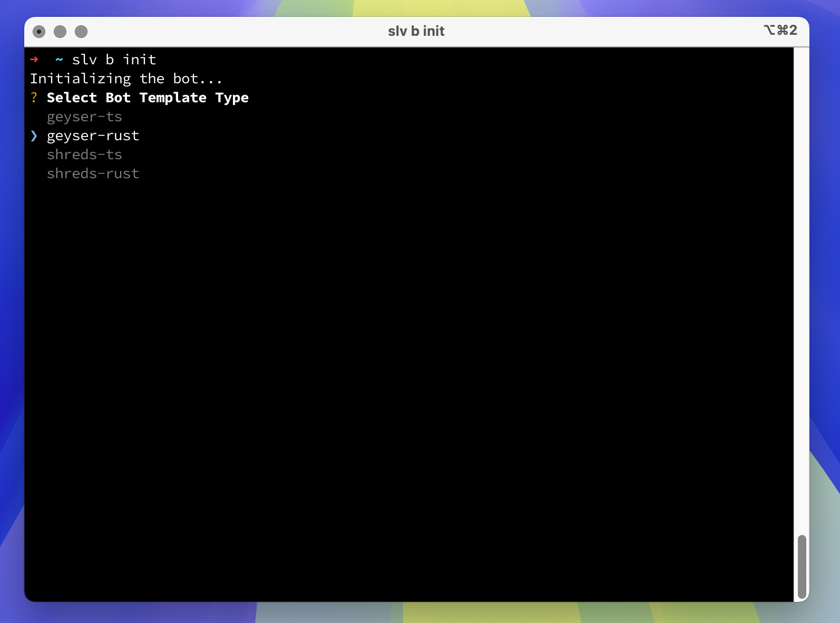
Task: Click the cyan tilde directory indicator
Action: pos(59,60)
